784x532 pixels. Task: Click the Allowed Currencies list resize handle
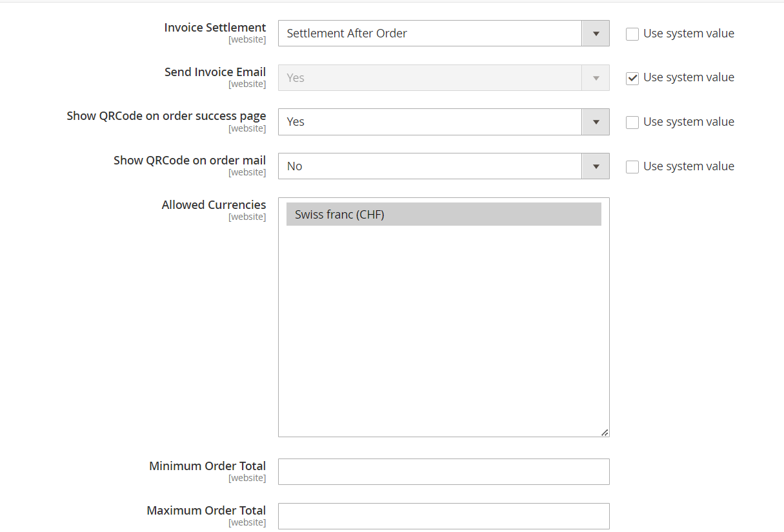(605, 433)
